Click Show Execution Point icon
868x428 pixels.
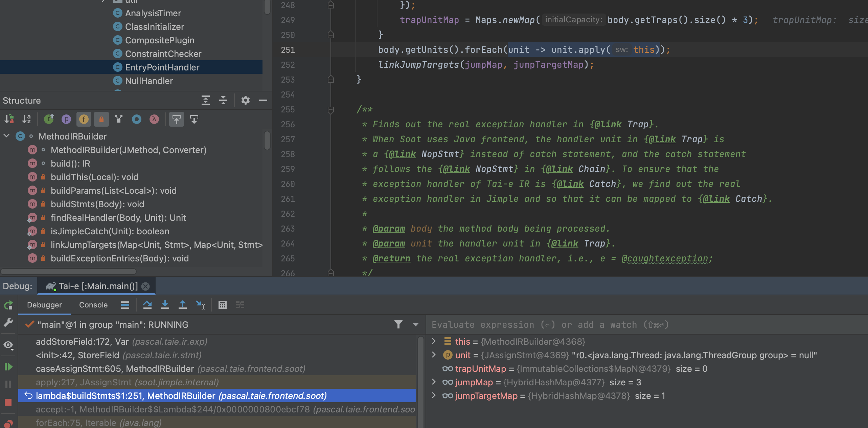[125, 305]
